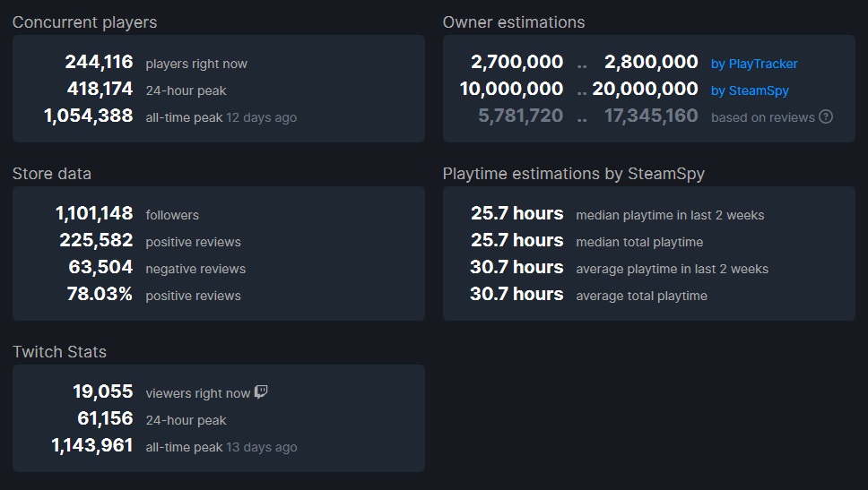
Task: Click the 225,582 positive reviews count
Action: (96, 241)
